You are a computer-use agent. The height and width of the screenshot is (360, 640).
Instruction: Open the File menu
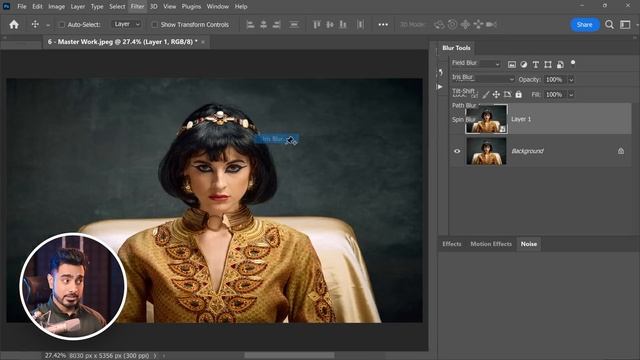pyautogui.click(x=22, y=7)
